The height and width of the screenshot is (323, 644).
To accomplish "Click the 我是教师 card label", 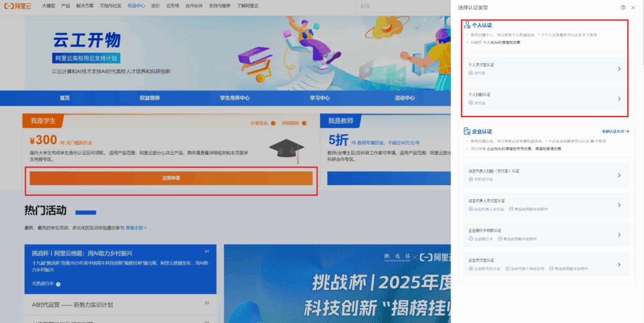I will click(x=340, y=121).
